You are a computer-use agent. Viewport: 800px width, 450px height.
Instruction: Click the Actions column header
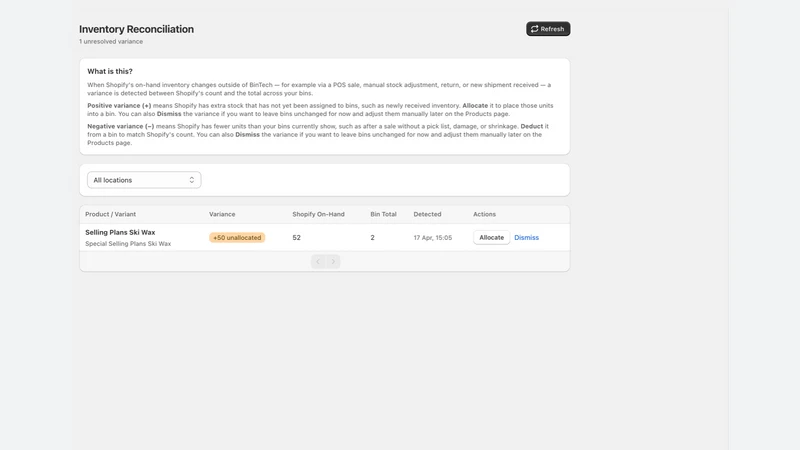pos(484,214)
